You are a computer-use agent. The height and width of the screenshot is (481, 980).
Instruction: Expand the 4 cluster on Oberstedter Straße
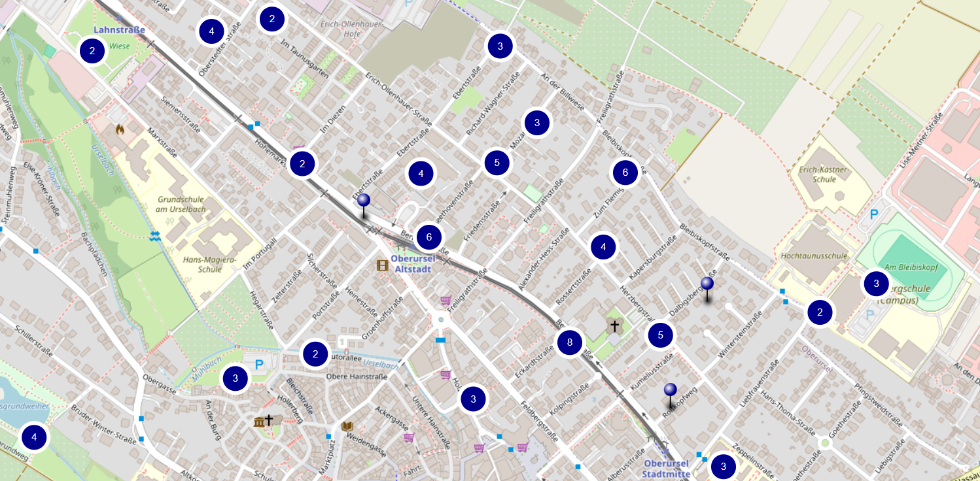(211, 31)
